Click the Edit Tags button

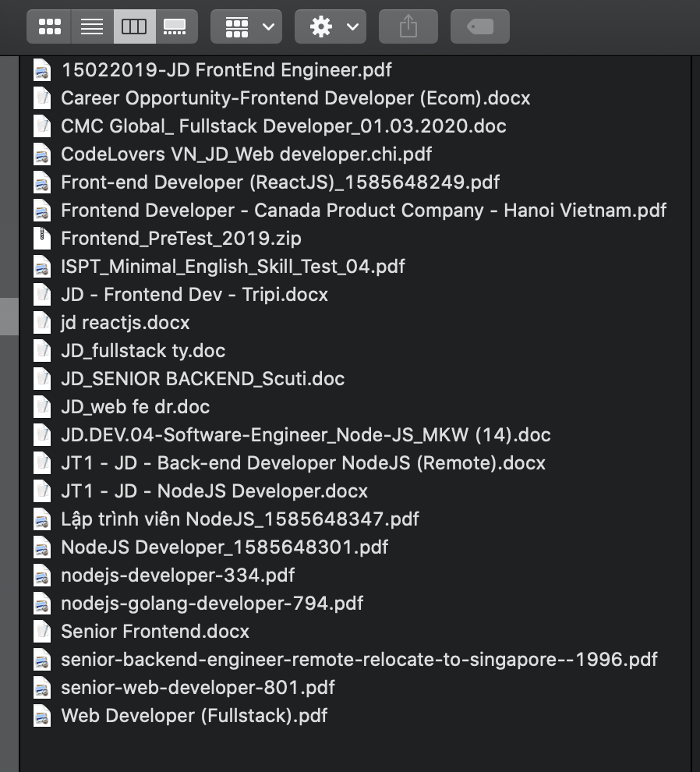[x=480, y=27]
